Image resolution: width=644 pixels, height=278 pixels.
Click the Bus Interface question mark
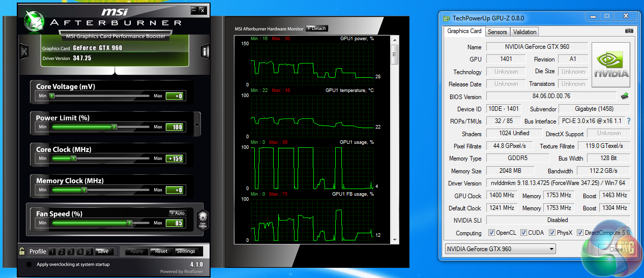(628, 121)
